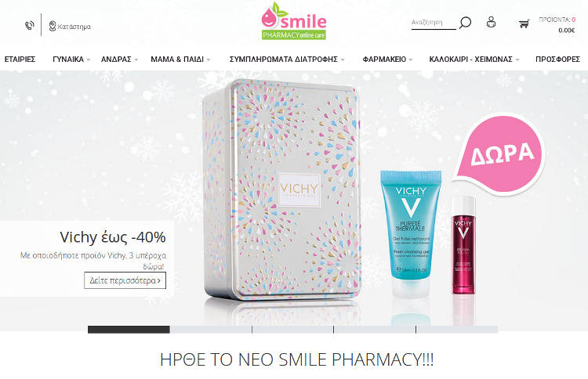This screenshot has width=588, height=379.
Task: Select the last carousel slide indicator
Action: coord(457,330)
